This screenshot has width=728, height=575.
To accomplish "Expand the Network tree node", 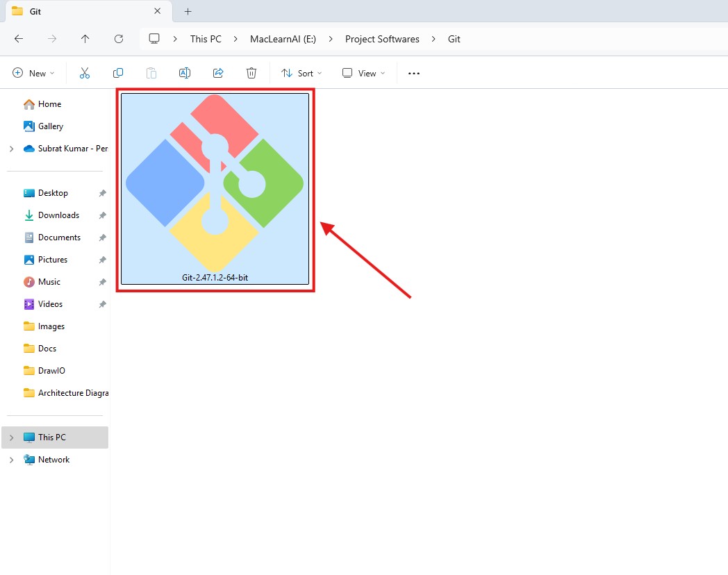I will (11, 460).
